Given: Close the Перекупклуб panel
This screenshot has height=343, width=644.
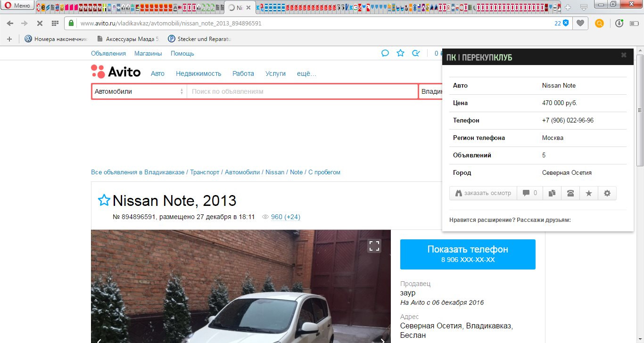Looking at the screenshot, I should coord(624,55).
